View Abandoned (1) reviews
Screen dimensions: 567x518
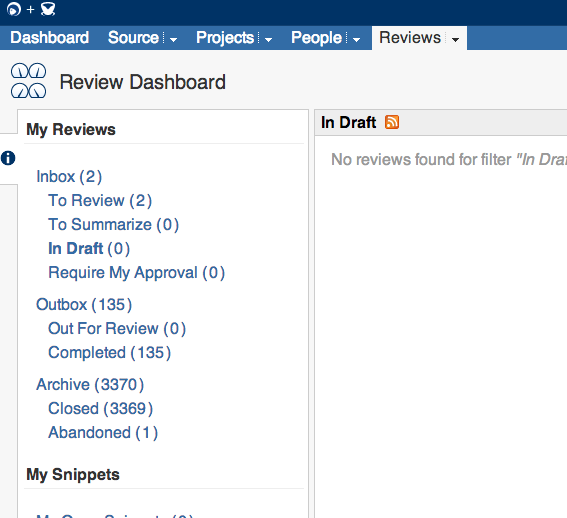[103, 432]
